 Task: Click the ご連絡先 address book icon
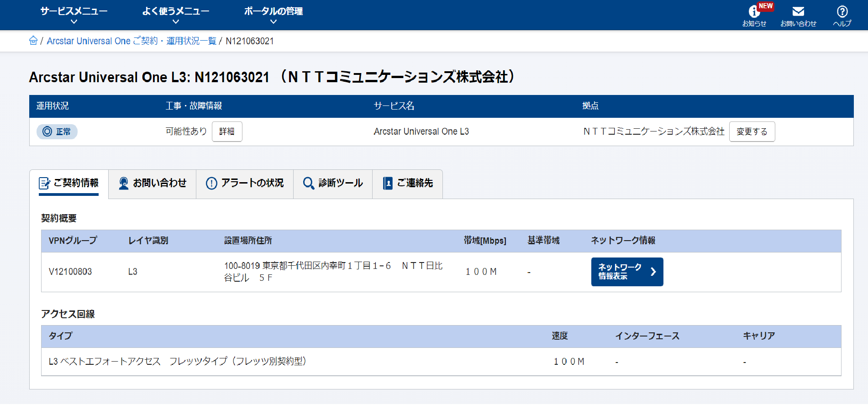(x=388, y=183)
